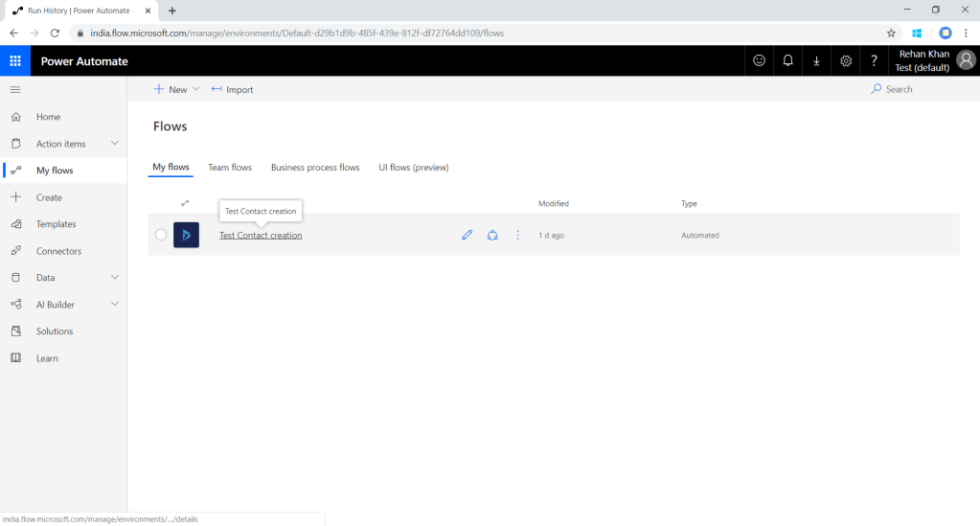Share the Test Contact creation flow
The image size is (980, 526).
[492, 236]
